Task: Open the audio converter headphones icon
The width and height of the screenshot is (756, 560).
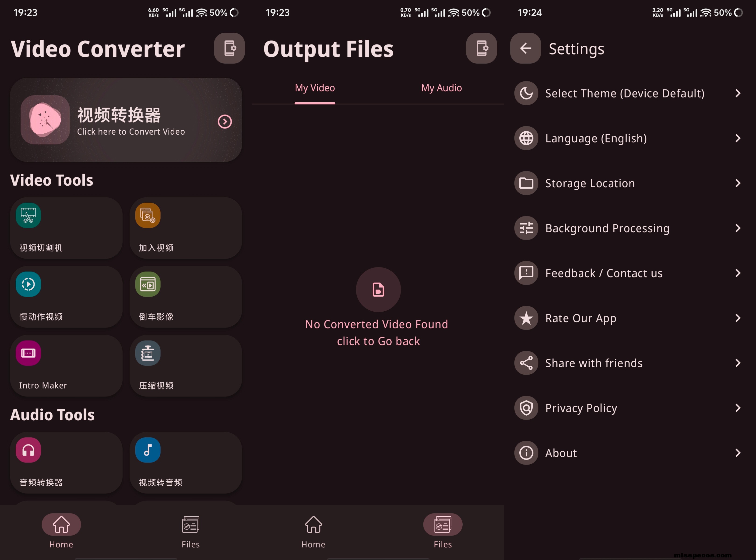Action: pyautogui.click(x=28, y=450)
